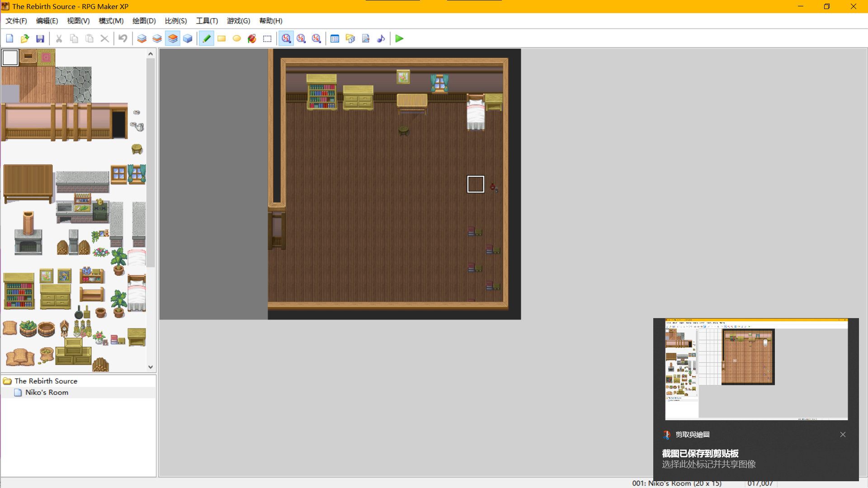868x488 pixels.
Task: Switch to Layer 1 editing mode
Action: point(142,38)
